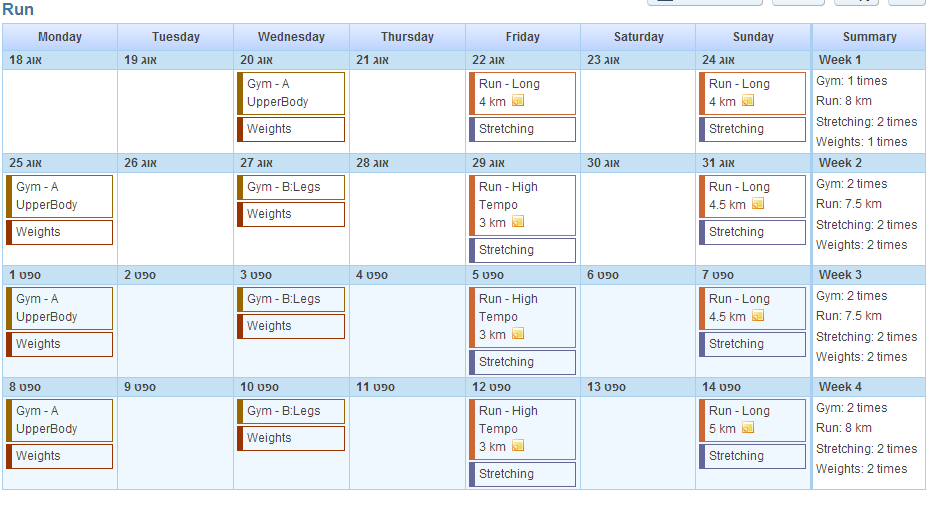This screenshot has height=506, width=937.
Task: Click note icon on Aug 31 4.5 km run
Action: [x=758, y=204]
